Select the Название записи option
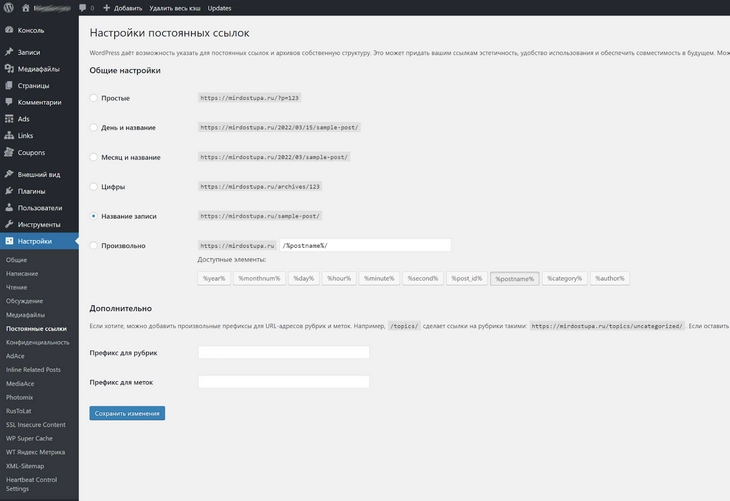 (94, 216)
